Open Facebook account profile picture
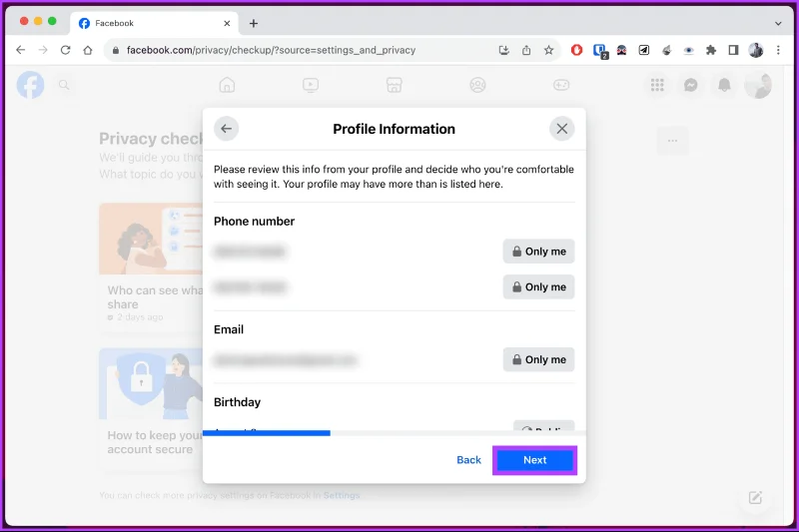This screenshot has width=799, height=532. pos(758,85)
